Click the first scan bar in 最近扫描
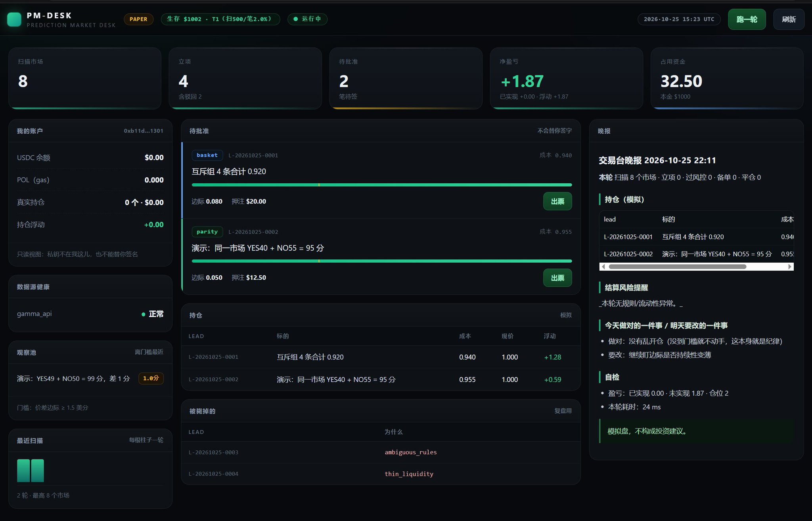The image size is (812, 521). point(23,471)
